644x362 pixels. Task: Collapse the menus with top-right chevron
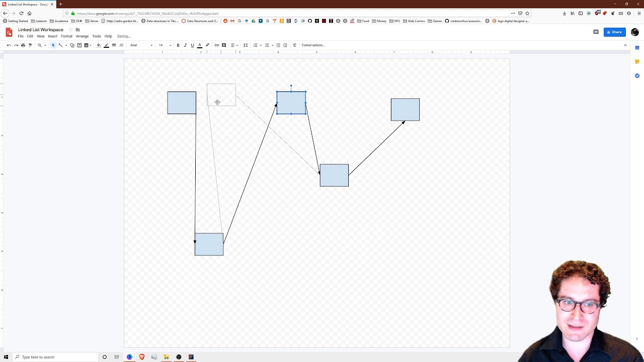click(625, 45)
